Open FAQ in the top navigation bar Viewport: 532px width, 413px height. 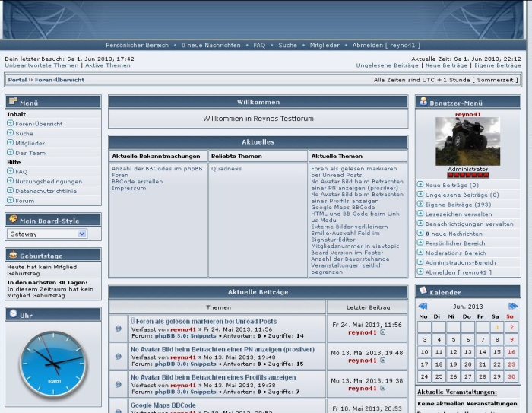pos(259,46)
